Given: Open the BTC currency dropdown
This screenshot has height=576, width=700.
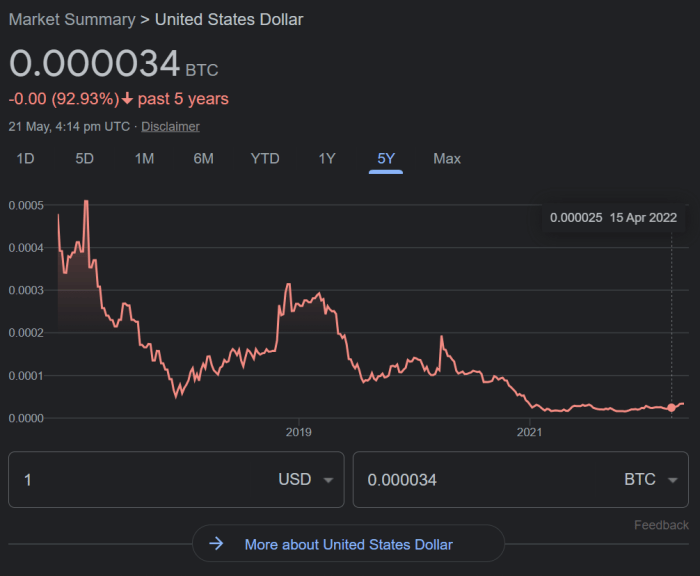Looking at the screenshot, I should pyautogui.click(x=651, y=480).
